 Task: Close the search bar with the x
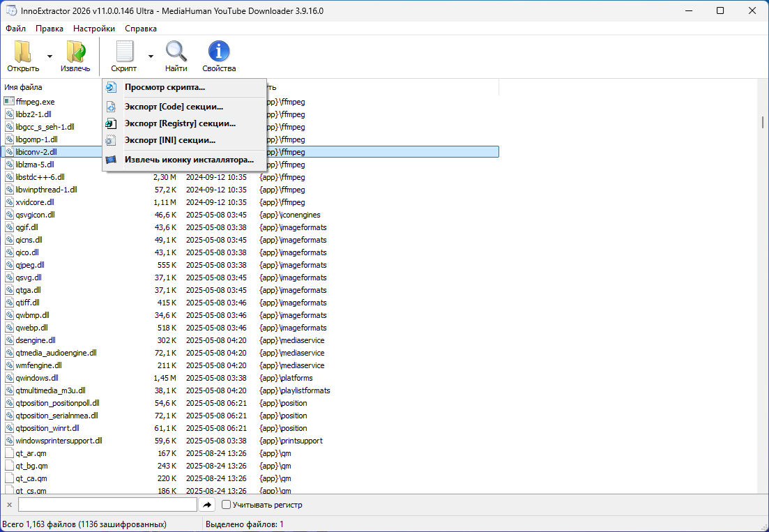tap(9, 505)
